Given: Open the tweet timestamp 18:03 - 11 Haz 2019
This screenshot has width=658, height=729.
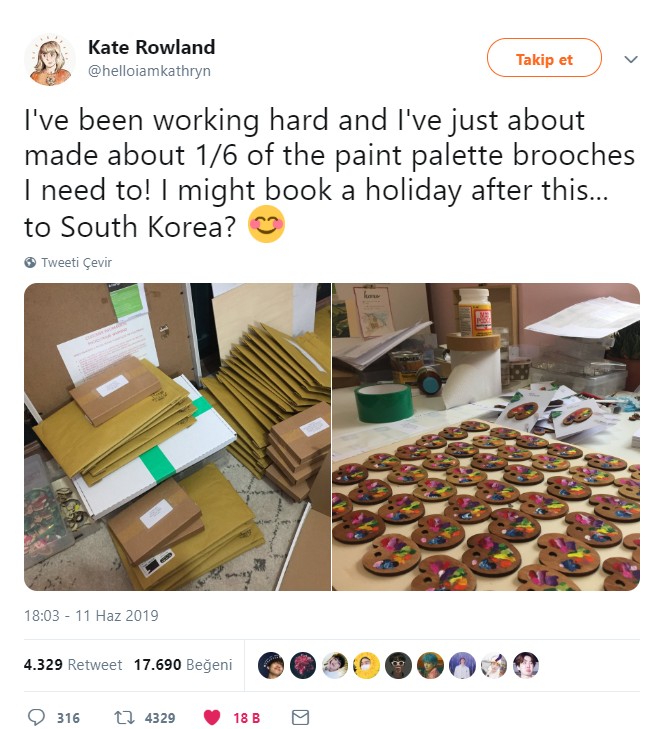Looking at the screenshot, I should pos(91,616).
